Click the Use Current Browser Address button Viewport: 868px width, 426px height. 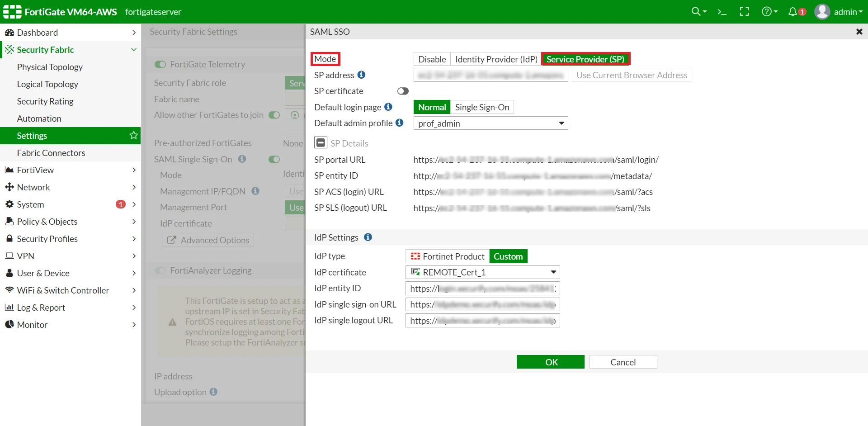(x=632, y=75)
